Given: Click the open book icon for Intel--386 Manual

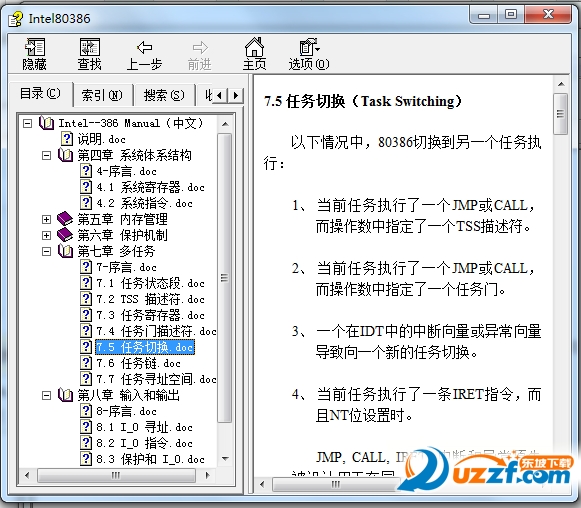Looking at the screenshot, I should (x=47, y=123).
